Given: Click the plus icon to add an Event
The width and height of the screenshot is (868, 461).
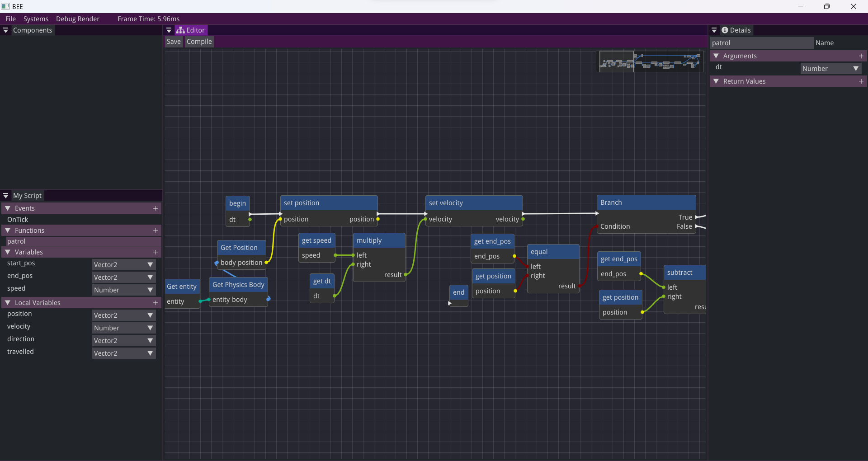Looking at the screenshot, I should tap(156, 208).
